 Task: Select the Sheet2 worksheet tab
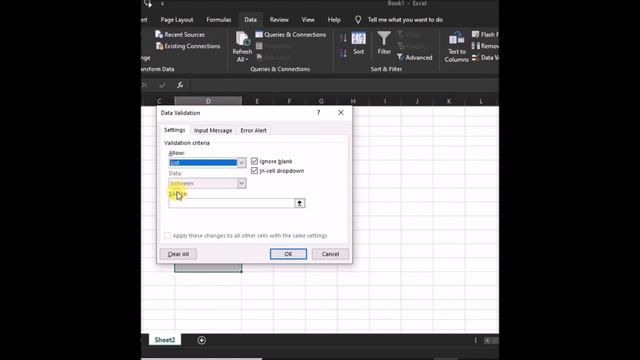pyautogui.click(x=165, y=340)
